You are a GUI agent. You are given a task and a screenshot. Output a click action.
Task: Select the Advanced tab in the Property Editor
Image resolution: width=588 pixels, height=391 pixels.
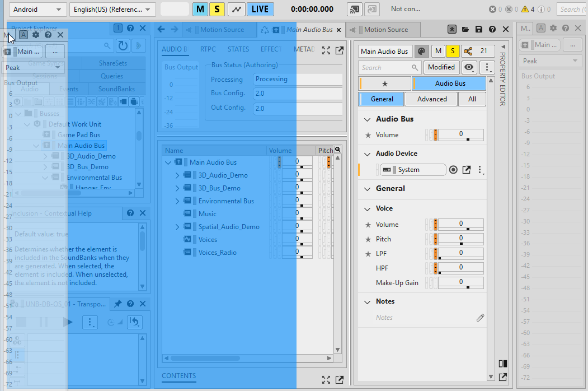click(x=432, y=99)
